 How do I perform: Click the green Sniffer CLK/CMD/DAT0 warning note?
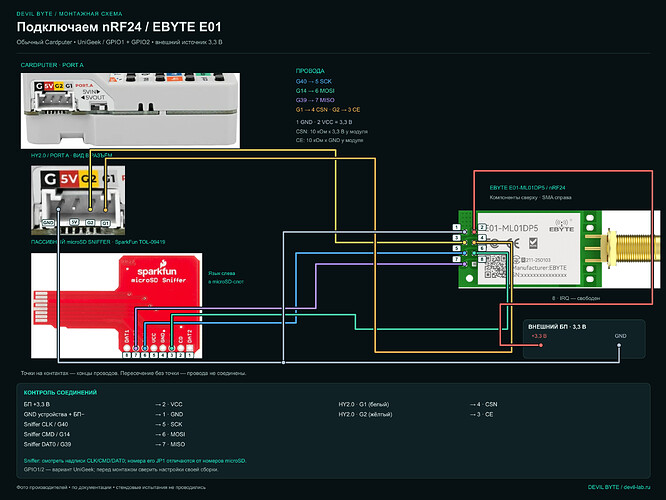tap(135, 460)
